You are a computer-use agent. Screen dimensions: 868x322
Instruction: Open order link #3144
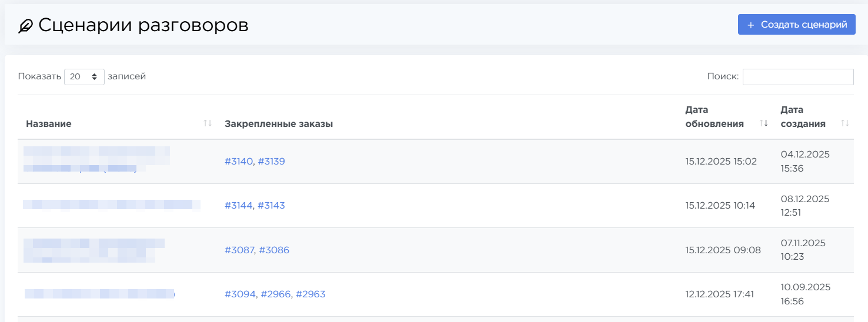coord(238,206)
